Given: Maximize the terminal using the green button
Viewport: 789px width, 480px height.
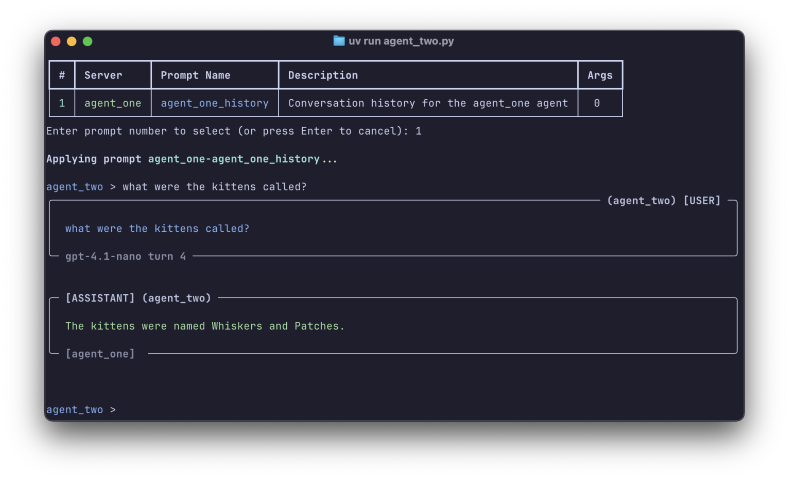Looking at the screenshot, I should coord(88,41).
